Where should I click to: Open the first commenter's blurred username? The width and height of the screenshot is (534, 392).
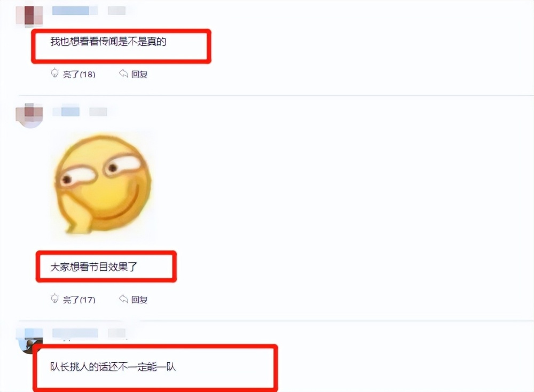click(x=75, y=10)
